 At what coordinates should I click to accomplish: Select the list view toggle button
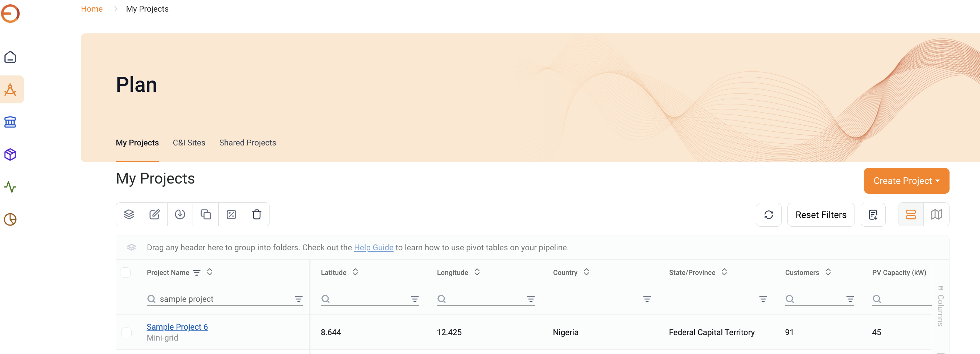(x=911, y=215)
